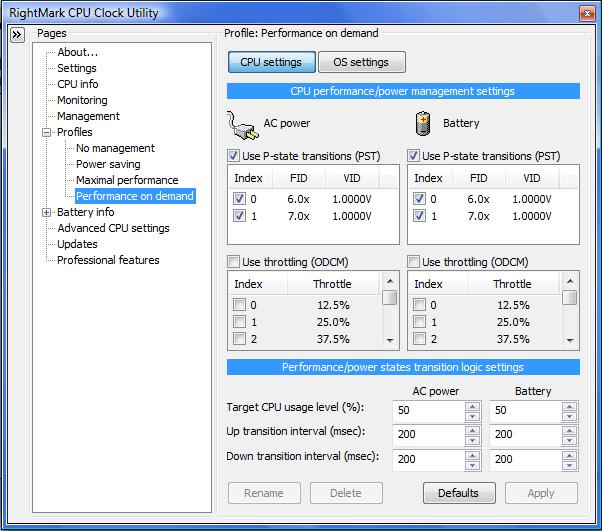Click the Rename button
This screenshot has height=531, width=602.
click(x=264, y=493)
